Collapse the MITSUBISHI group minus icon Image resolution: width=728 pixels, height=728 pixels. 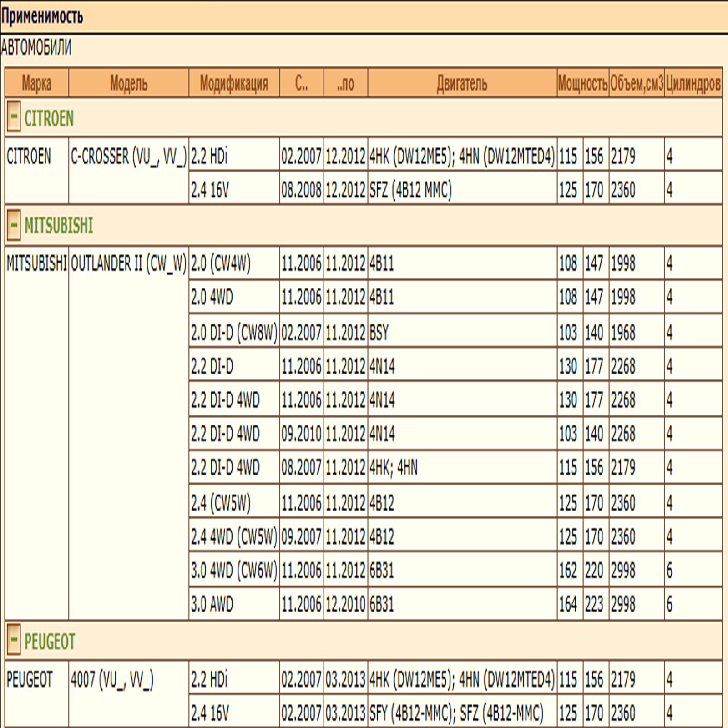click(14, 225)
